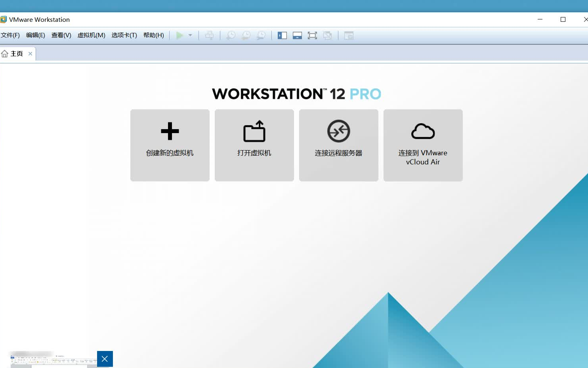
Task: Click the revert to snapshot icon
Action: click(x=246, y=36)
